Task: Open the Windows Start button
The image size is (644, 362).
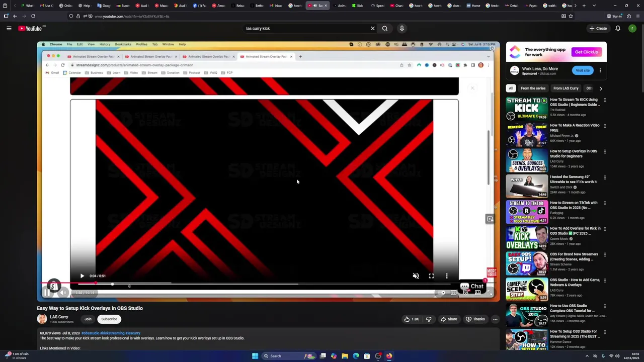Action: 255,356
